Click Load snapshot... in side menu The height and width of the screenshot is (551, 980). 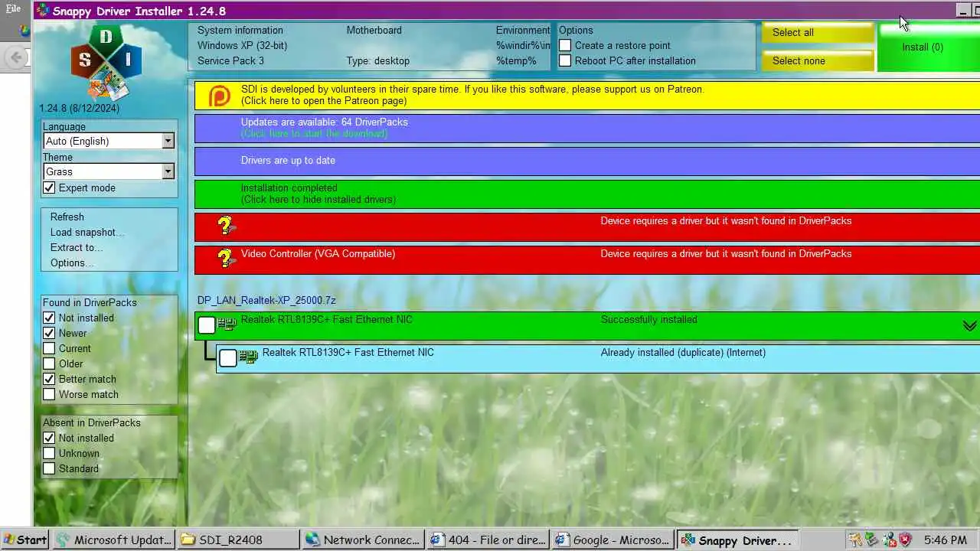click(87, 232)
